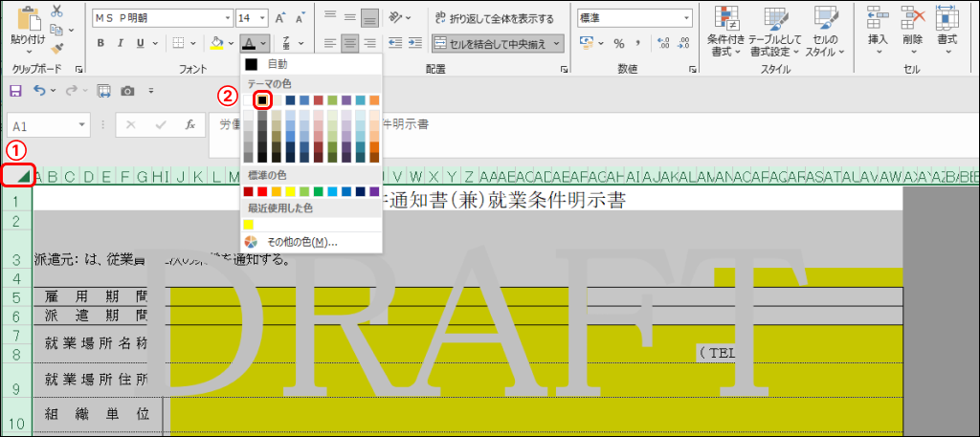
Task: Open セルのスタイル cell styles gallery
Action: click(x=825, y=32)
